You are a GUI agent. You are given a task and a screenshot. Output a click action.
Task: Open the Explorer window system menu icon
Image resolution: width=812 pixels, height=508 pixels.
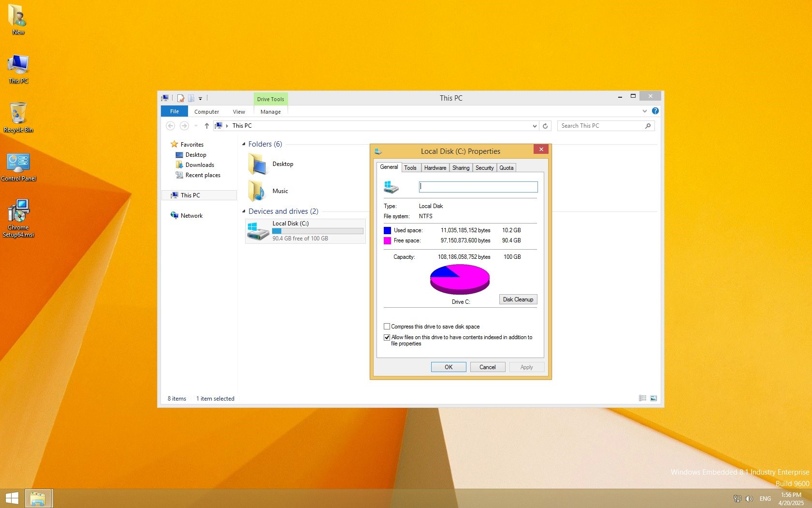(165, 98)
